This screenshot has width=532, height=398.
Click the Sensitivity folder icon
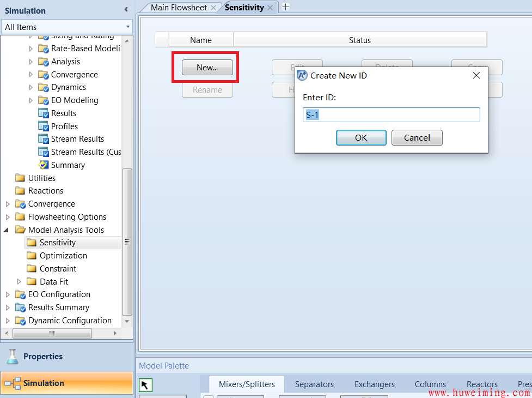click(x=32, y=243)
